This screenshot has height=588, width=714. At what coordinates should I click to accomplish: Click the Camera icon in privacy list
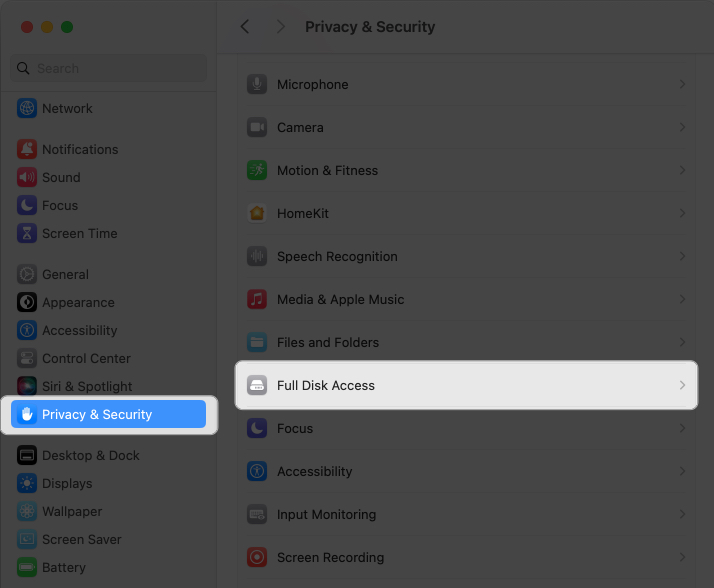tap(257, 127)
